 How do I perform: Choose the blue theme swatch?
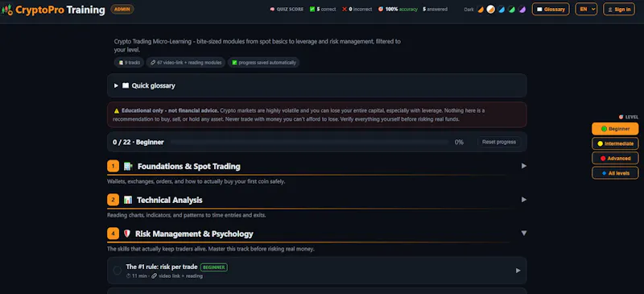501,9
